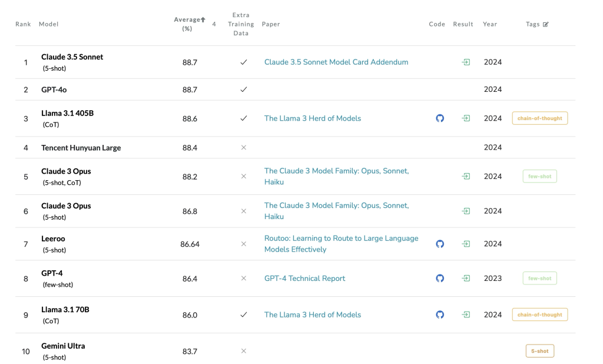Select the Gemini Ultra model name
Viewport: 603px width, 364px height.
63,346
